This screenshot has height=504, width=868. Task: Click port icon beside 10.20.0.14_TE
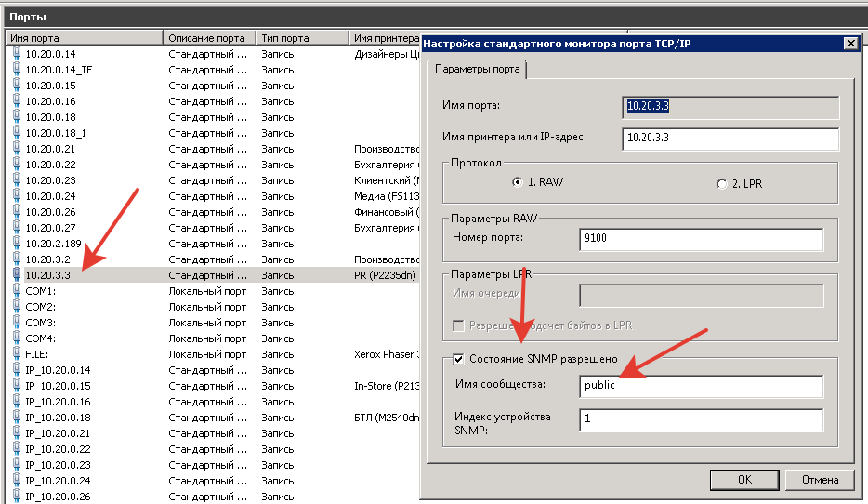[17, 70]
